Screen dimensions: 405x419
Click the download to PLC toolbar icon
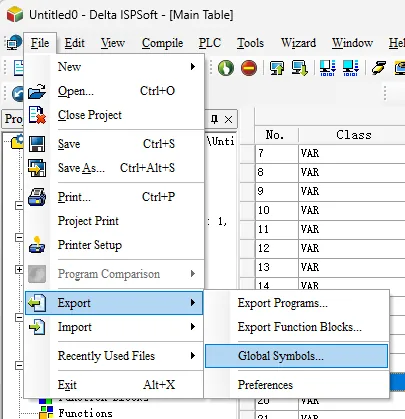(299, 68)
